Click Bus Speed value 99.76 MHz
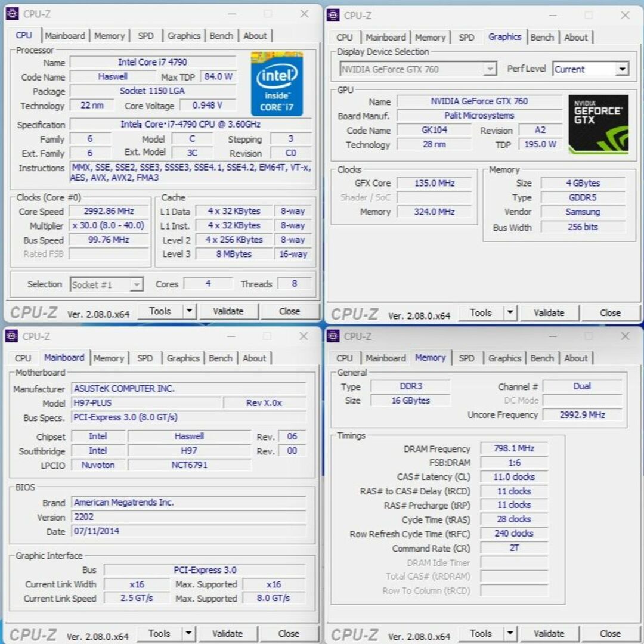Viewport: 644px width, 644px height. (x=109, y=240)
